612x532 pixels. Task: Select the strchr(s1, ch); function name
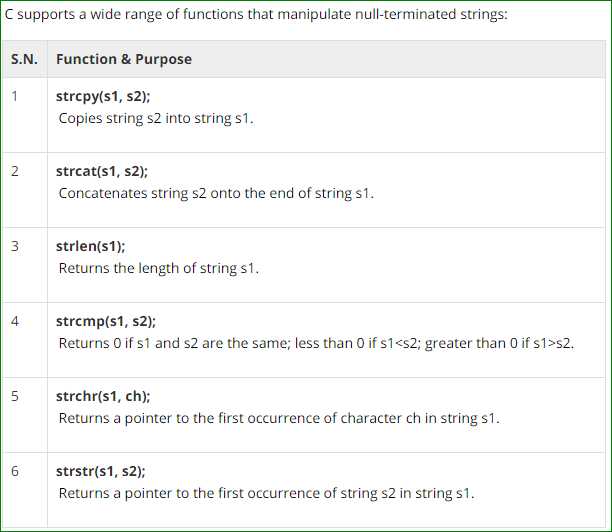point(104,396)
